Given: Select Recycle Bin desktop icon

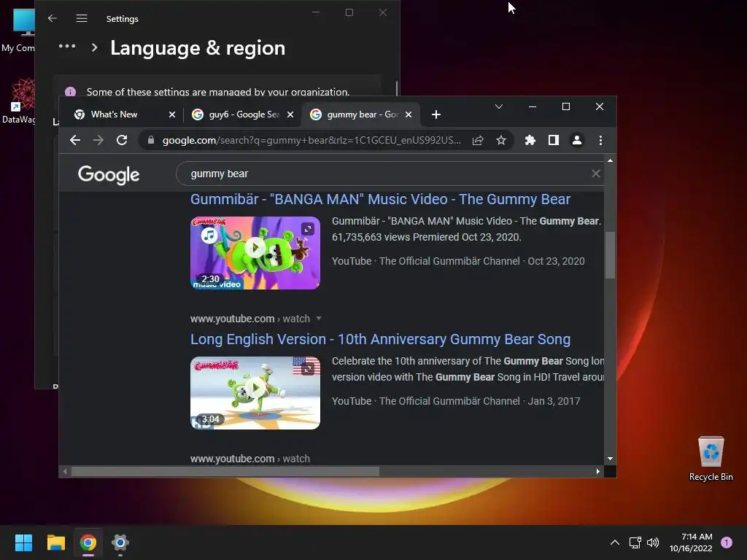Looking at the screenshot, I should click(711, 458).
